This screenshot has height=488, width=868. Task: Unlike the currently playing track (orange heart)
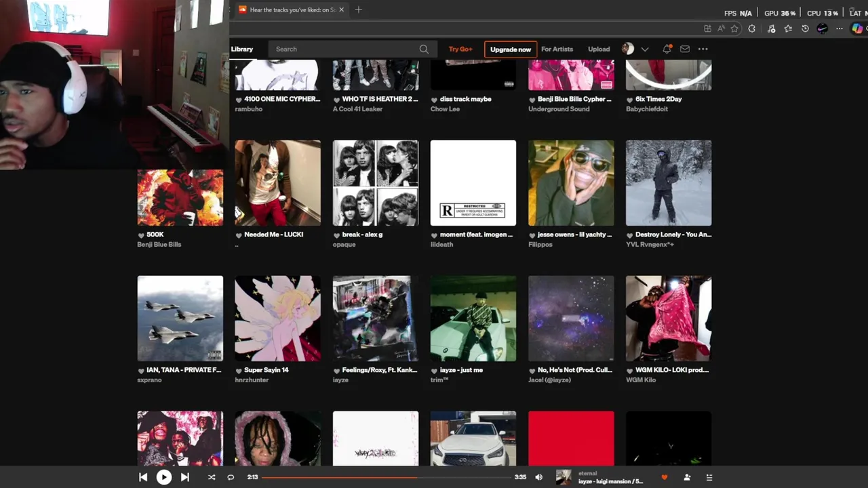pos(665,477)
